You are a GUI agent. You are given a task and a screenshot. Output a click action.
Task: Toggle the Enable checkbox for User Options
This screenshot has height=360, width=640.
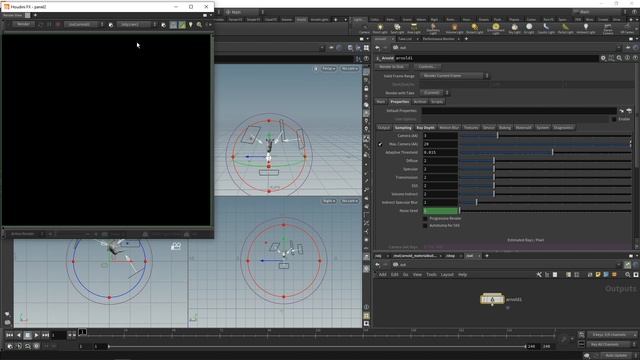click(x=614, y=119)
